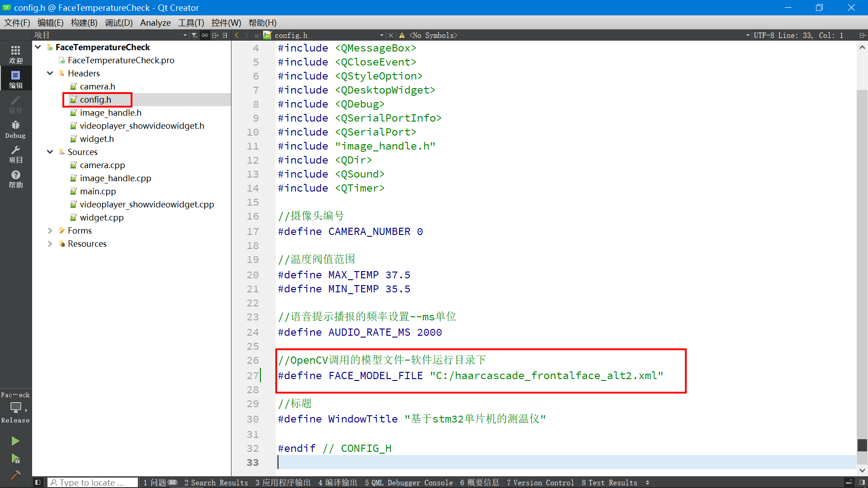Click the Start Debugging run icon
Image resolution: width=868 pixels, height=488 pixels.
click(x=15, y=459)
